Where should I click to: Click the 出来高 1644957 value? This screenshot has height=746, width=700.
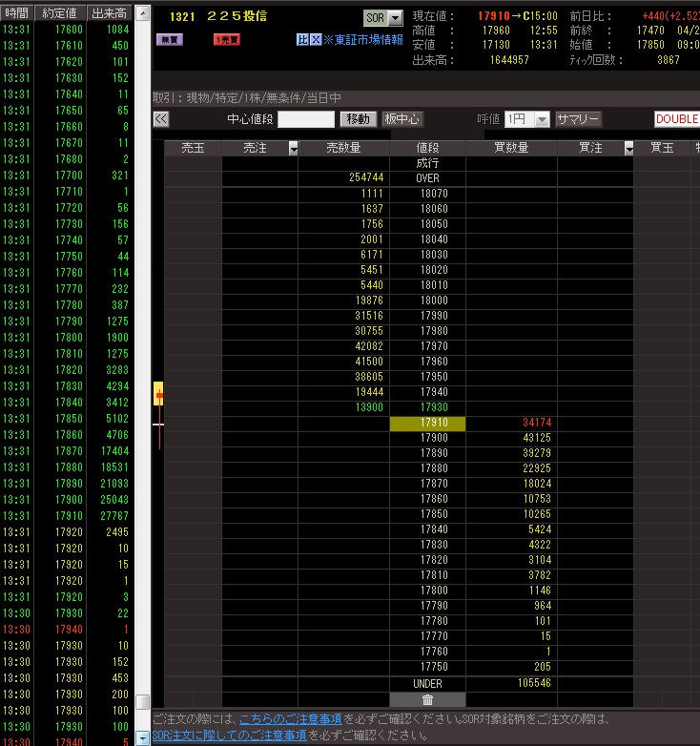[x=509, y=60]
